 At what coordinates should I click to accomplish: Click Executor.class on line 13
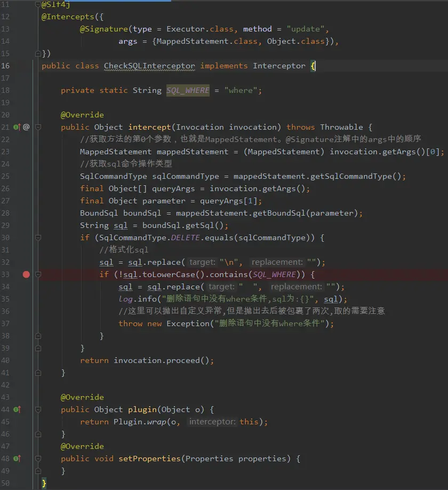point(200,29)
